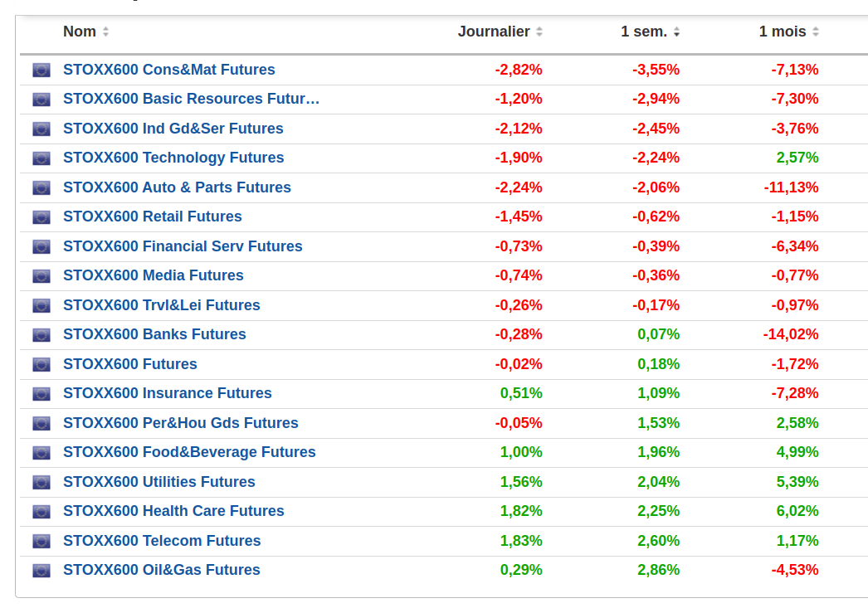Open STOXX600 Health Care Futures page
The image size is (868, 613).
[173, 512]
